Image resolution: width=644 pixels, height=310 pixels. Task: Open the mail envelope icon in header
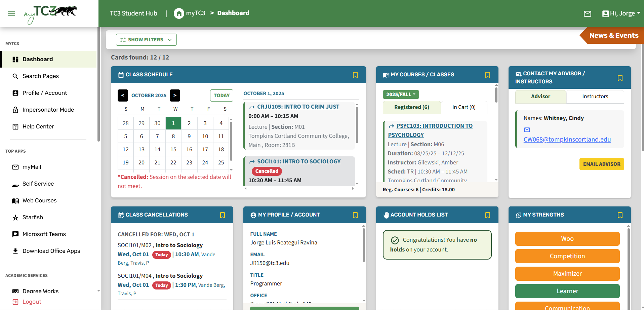click(x=588, y=14)
